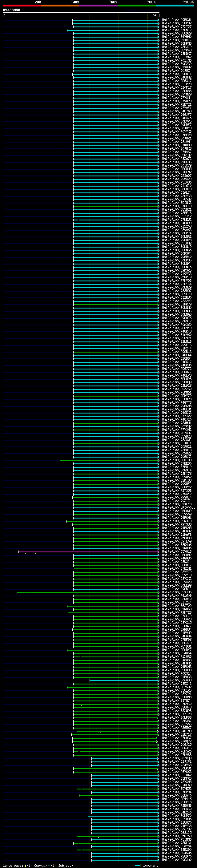Select label UniRef100_Q31BD5
The height and width of the screenshot is (868, 197).
[177, 819]
